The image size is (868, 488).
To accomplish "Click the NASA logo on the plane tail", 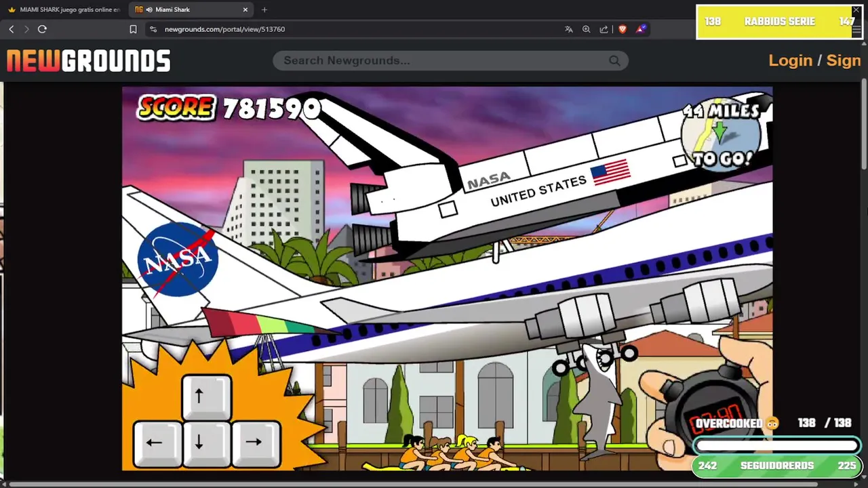I will coord(178,259).
